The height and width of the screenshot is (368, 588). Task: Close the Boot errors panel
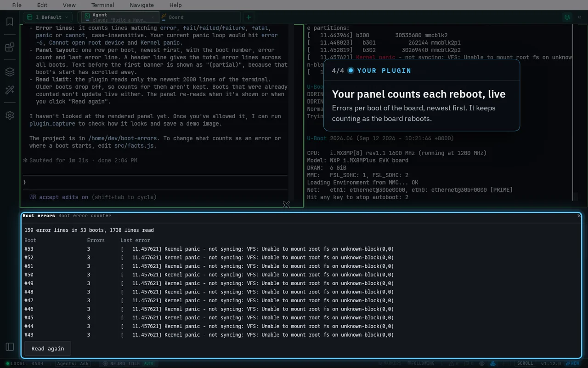pyautogui.click(x=579, y=215)
